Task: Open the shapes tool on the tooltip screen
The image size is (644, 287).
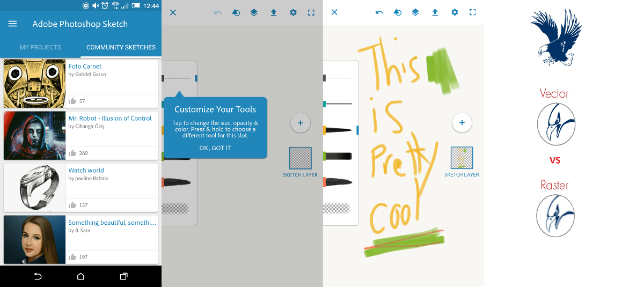Action: point(236,12)
